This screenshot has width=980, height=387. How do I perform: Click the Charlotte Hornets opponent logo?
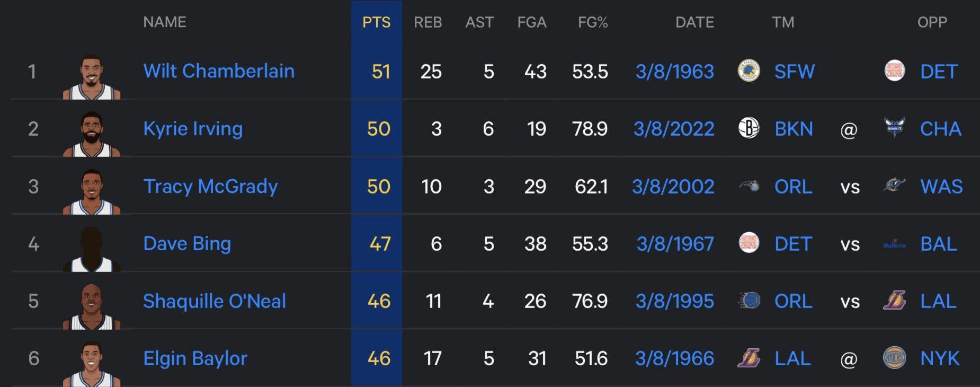pyautogui.click(x=895, y=128)
